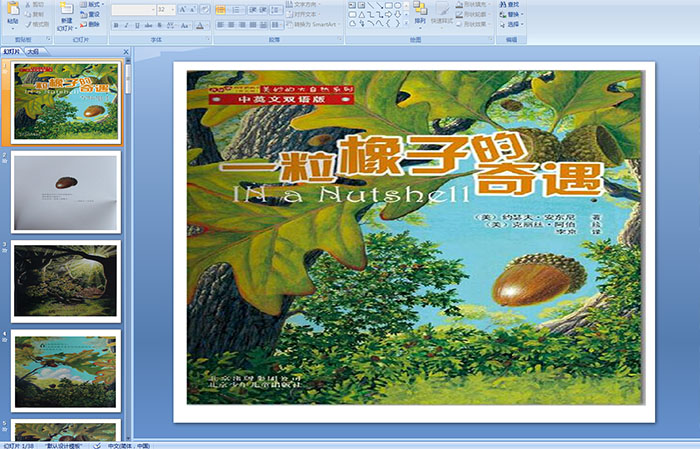Close the slide thumbnail pane
Screen dimensions: 700x449
click(x=126, y=51)
